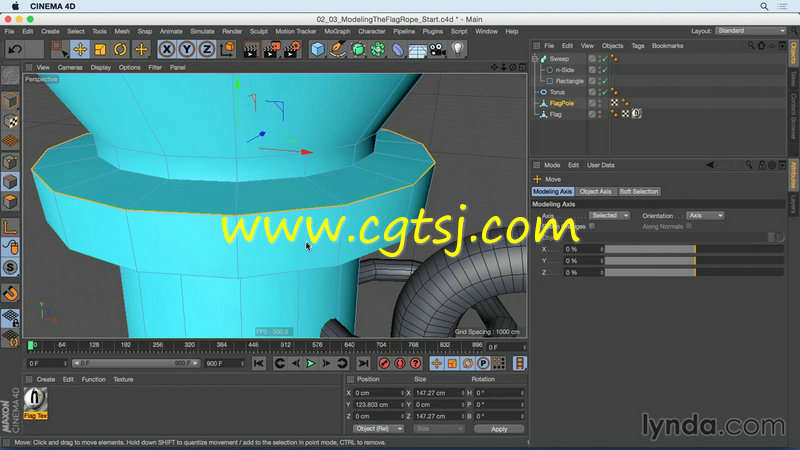
Task: Toggle Z axis lock
Action: click(207, 49)
